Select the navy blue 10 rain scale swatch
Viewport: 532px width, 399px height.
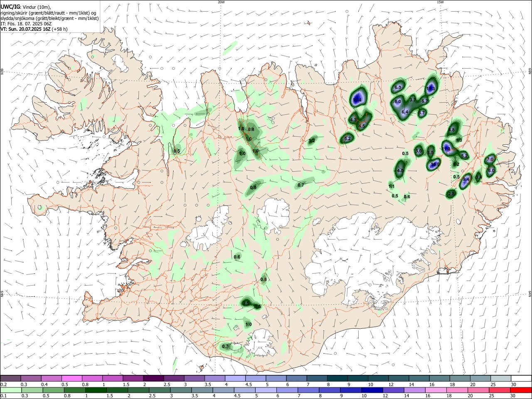[x=372, y=390]
